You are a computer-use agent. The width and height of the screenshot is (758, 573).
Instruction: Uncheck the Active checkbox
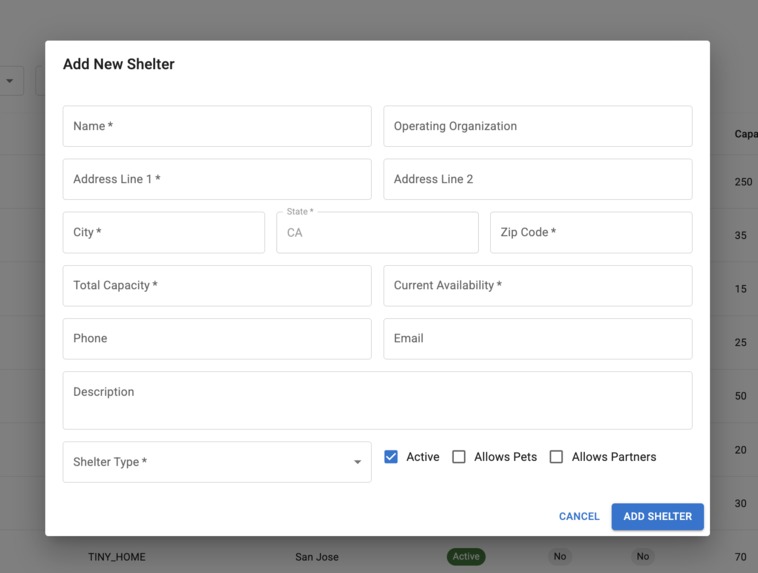[391, 457]
